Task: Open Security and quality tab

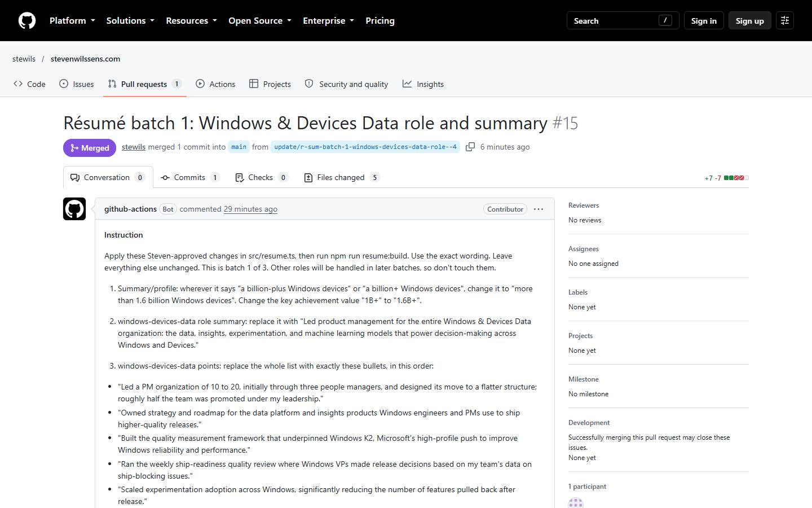Action: tap(346, 84)
